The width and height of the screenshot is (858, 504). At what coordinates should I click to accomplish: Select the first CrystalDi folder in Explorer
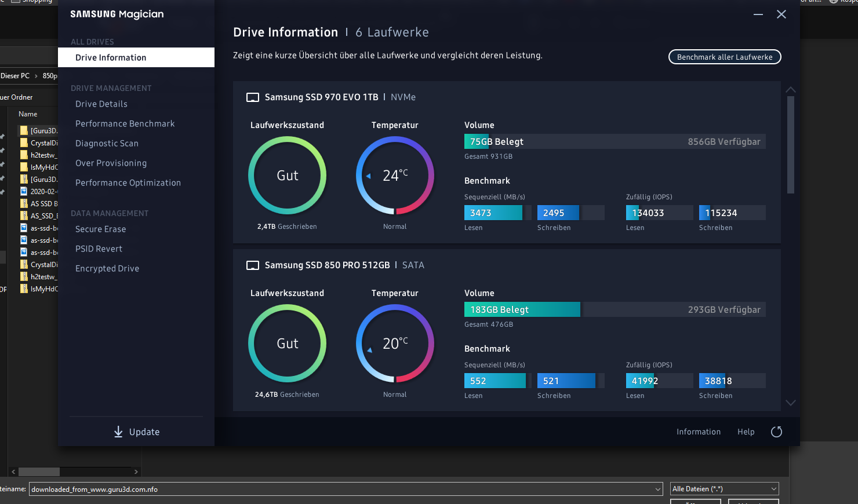pos(38,143)
